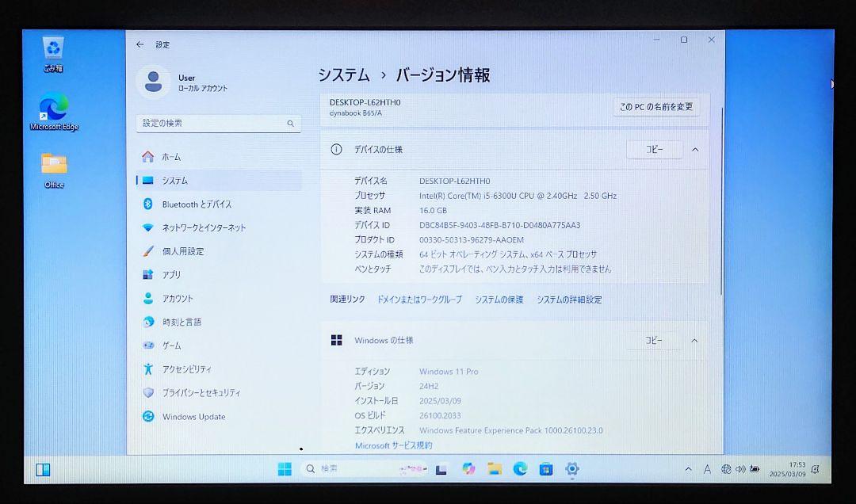This screenshot has height=504, width=856.
Task: Click the dynabook B65/A model text
Action: click(x=356, y=113)
